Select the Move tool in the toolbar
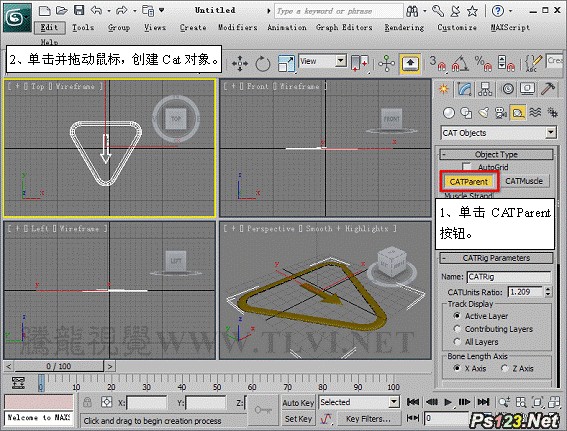This screenshot has height=431, width=567. (240, 63)
